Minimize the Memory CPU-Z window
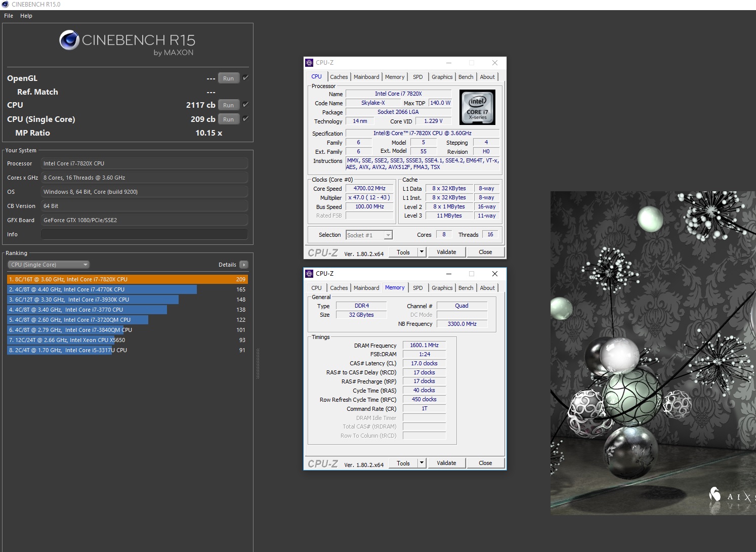This screenshot has height=552, width=756. tap(448, 274)
